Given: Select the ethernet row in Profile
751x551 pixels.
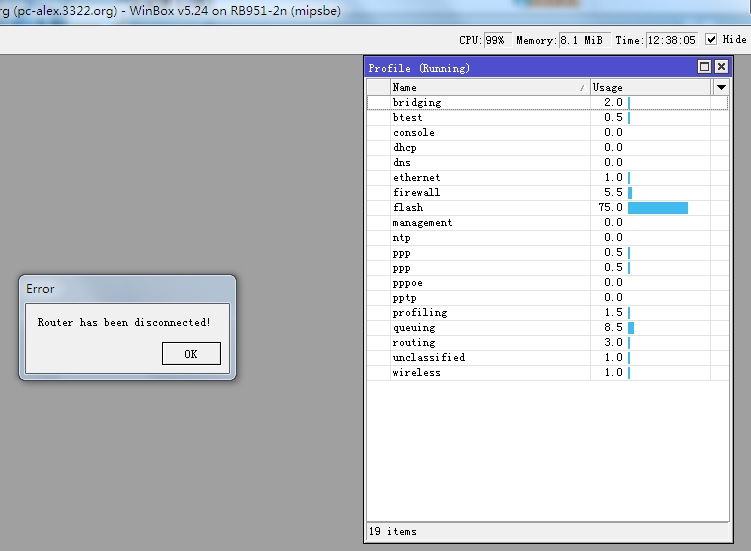Looking at the screenshot, I should point(547,178).
